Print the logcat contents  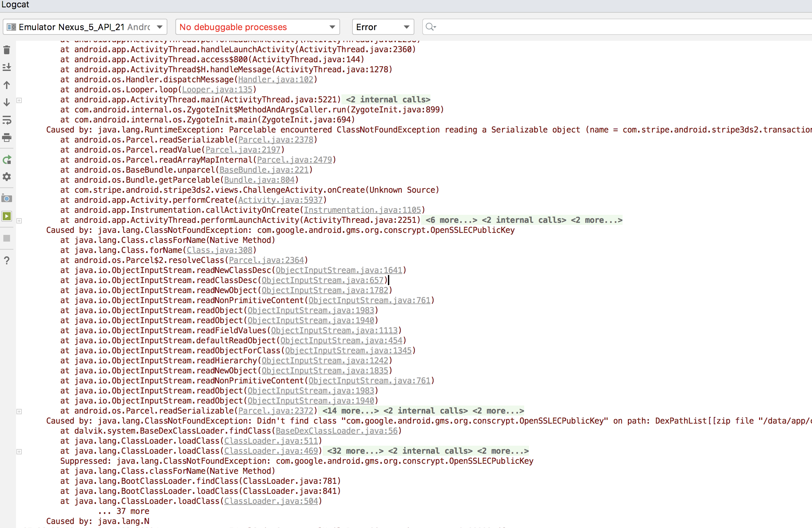click(x=6, y=138)
